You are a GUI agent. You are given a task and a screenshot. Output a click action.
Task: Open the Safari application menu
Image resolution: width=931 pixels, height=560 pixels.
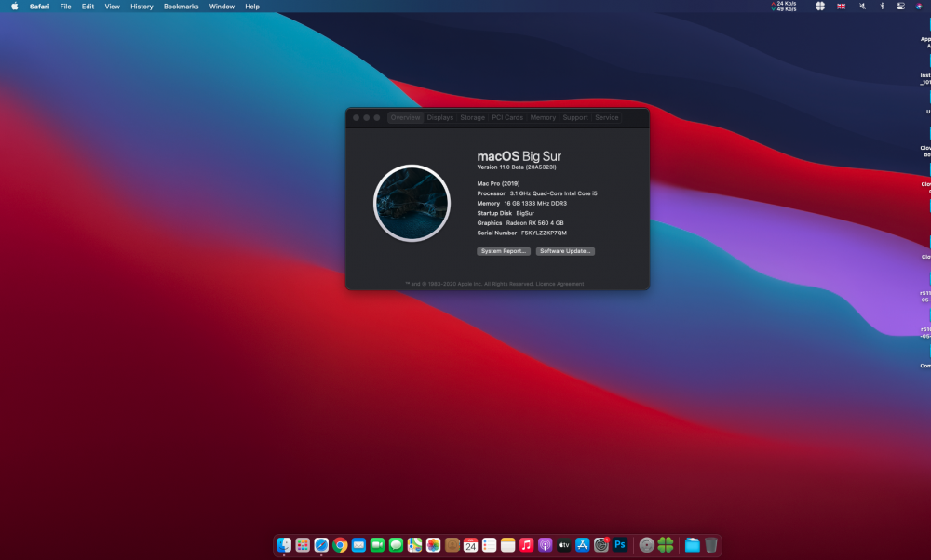(x=39, y=6)
